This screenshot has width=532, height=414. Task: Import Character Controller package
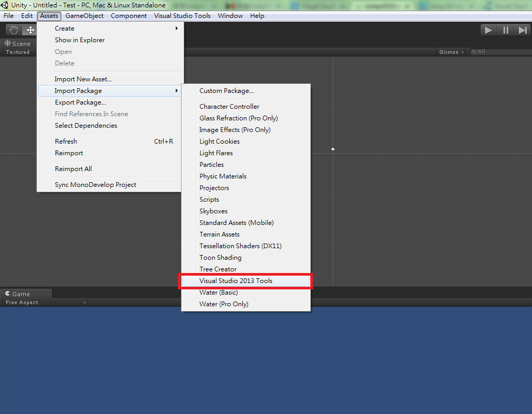point(246,107)
